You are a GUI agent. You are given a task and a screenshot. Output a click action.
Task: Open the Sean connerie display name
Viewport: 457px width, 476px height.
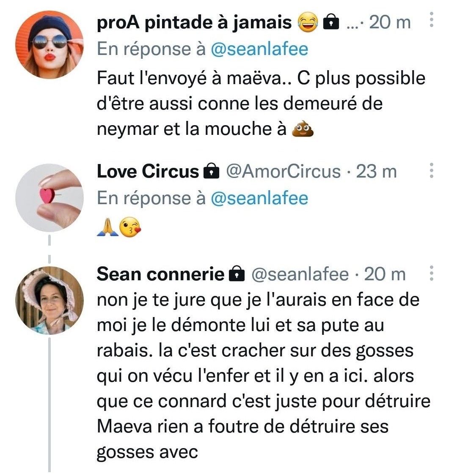(x=160, y=274)
